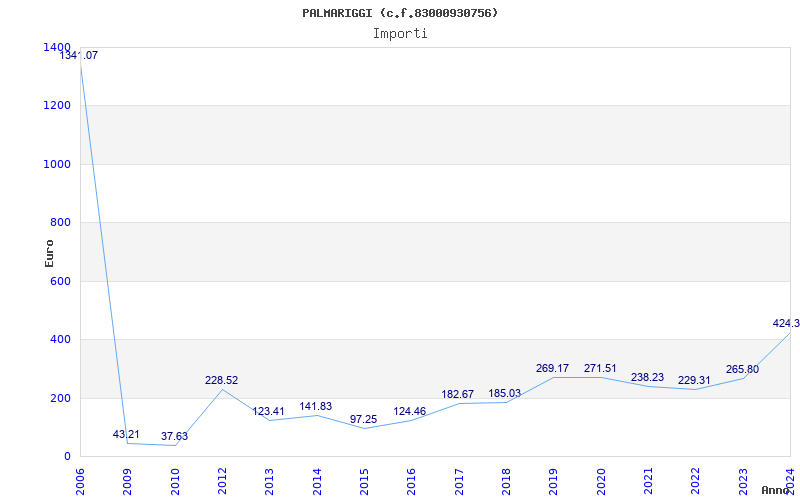800x500 pixels.
Task: Select the Importi subtitle text
Action: coord(400,34)
